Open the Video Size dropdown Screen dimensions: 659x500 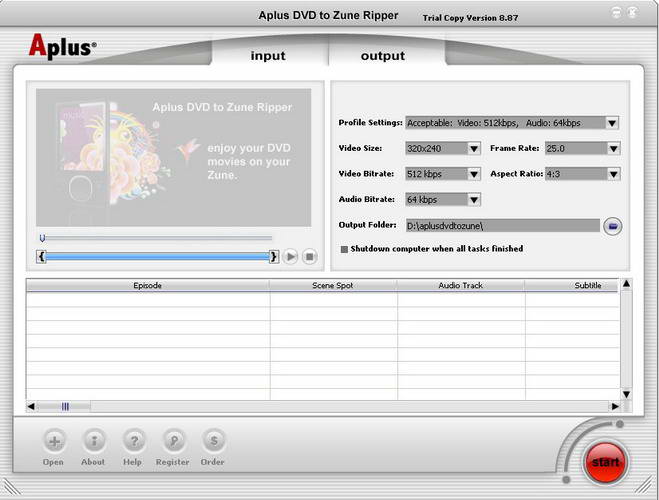click(x=474, y=149)
